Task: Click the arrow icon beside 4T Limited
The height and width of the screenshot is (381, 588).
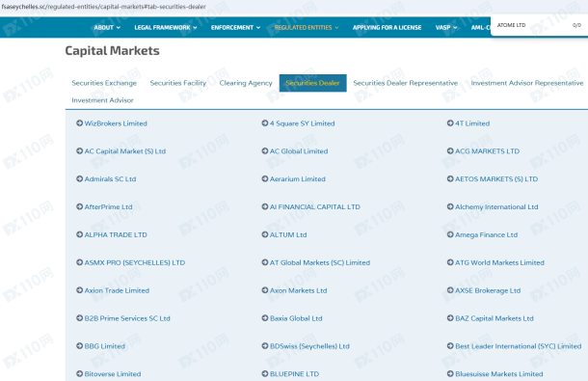Action: [450, 122]
